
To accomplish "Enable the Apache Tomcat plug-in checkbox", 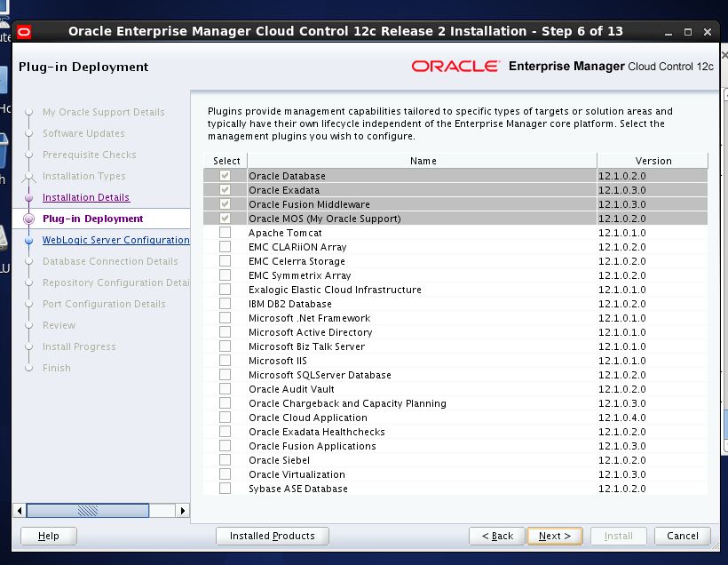I will click(226, 233).
